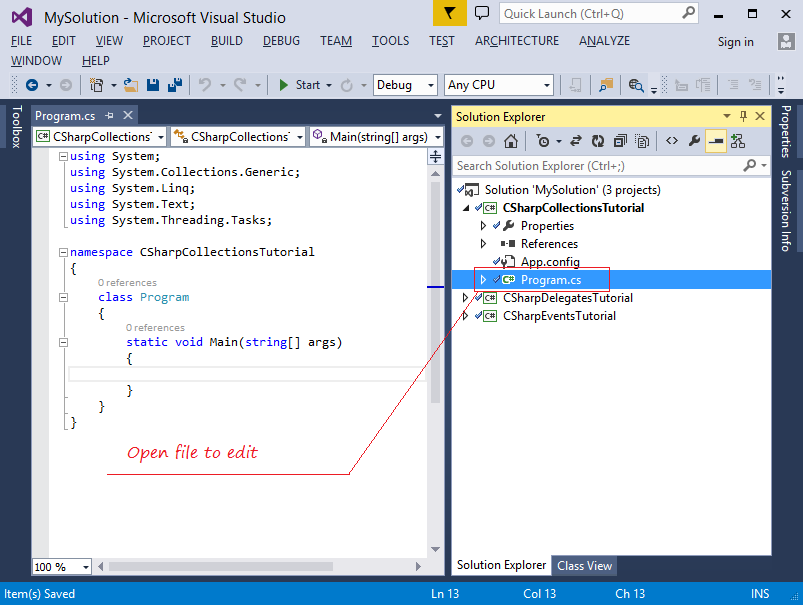Open the Start button dropdown arrow
The height and width of the screenshot is (605, 803).
click(x=329, y=86)
